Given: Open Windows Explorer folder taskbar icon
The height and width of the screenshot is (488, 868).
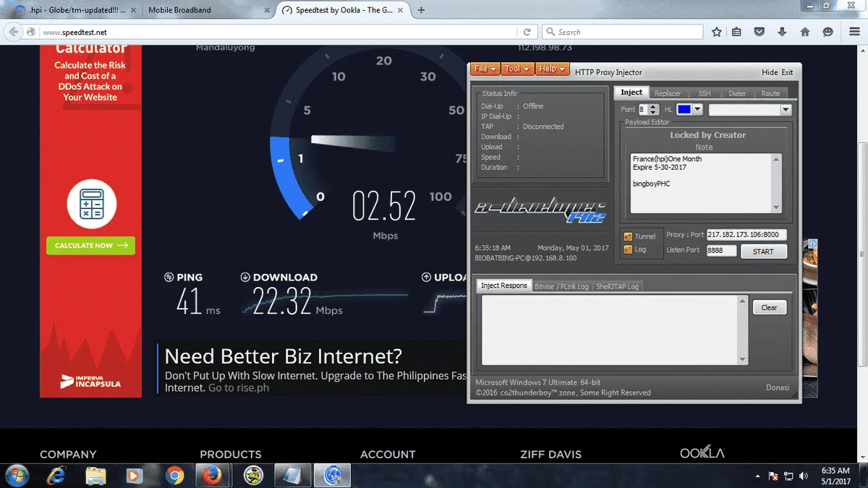Looking at the screenshot, I should pos(95,476).
